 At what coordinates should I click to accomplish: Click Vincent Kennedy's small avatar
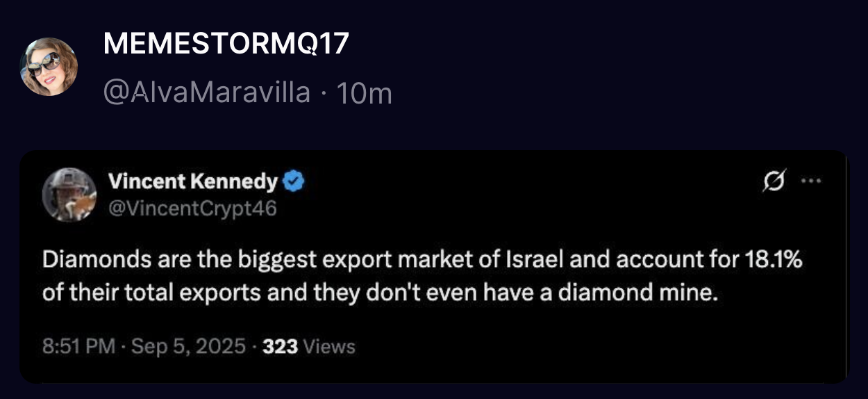[x=69, y=194]
